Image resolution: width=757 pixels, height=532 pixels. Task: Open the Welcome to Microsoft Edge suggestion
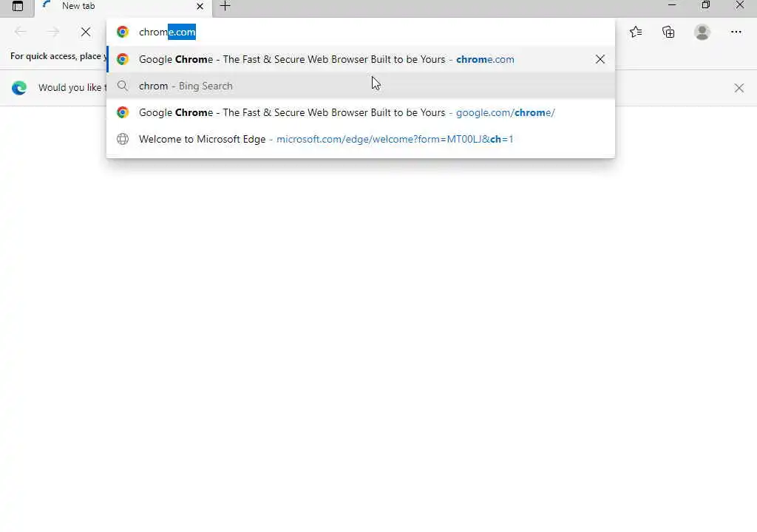(x=361, y=139)
